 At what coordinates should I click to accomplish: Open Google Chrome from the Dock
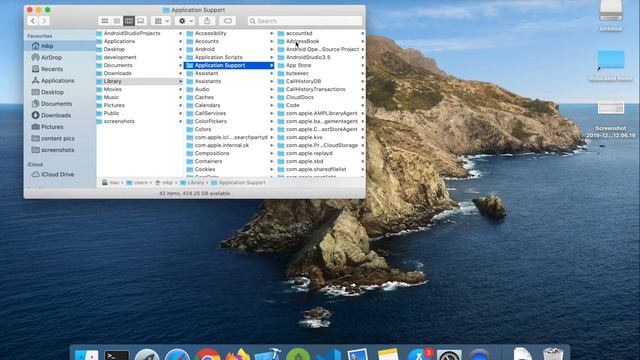click(207, 355)
